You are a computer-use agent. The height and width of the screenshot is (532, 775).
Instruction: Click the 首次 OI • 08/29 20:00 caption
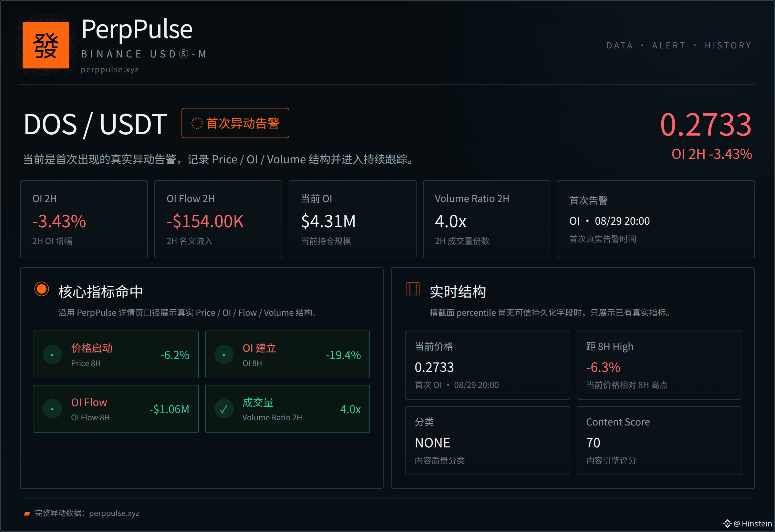pyautogui.click(x=457, y=385)
